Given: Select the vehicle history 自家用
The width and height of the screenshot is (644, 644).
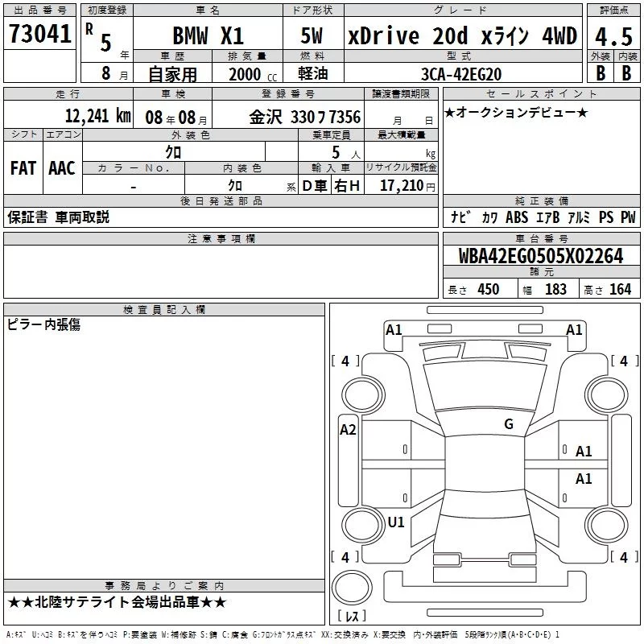Looking at the screenshot, I should tap(172, 74).
